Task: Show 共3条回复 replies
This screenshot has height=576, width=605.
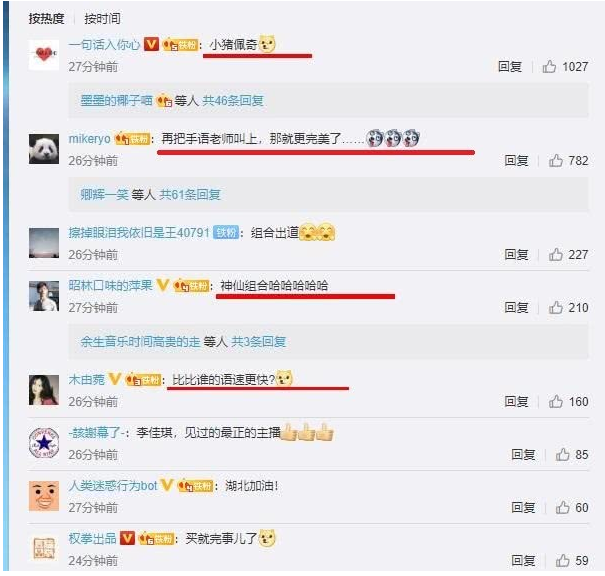Action: (x=259, y=341)
